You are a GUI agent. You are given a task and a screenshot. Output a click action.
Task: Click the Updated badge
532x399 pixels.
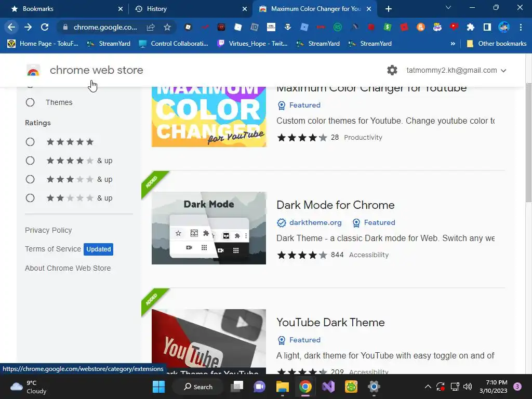pos(98,249)
